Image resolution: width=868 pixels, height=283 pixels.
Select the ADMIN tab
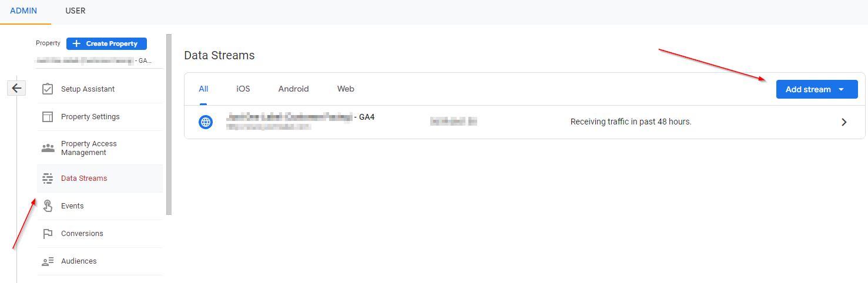pyautogui.click(x=25, y=11)
